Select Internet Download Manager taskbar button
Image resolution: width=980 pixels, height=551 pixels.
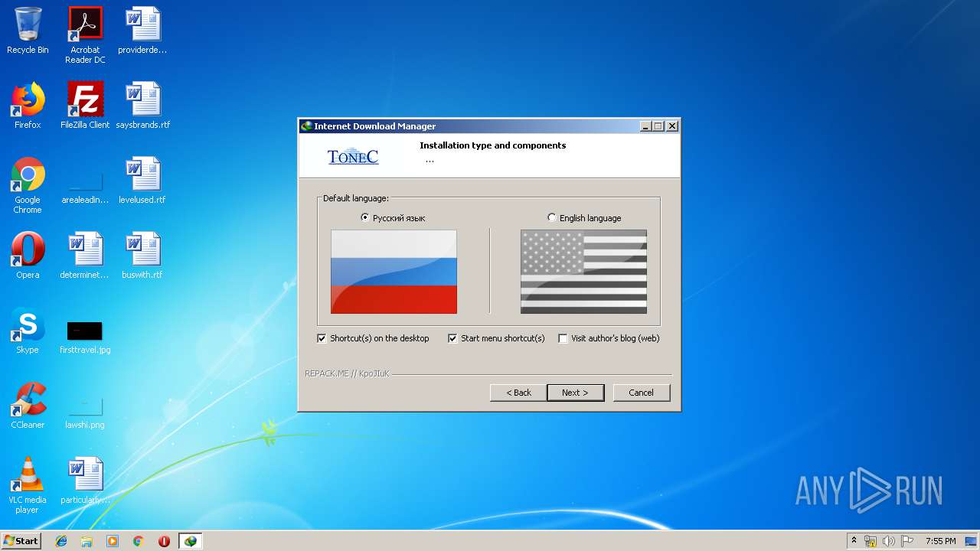pyautogui.click(x=191, y=541)
